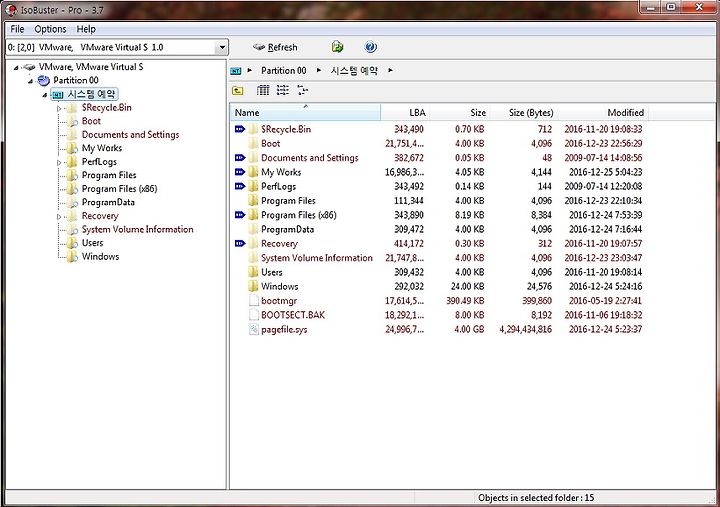Expand the $Recycle.Bin tree node
The image size is (720, 507).
[59, 108]
